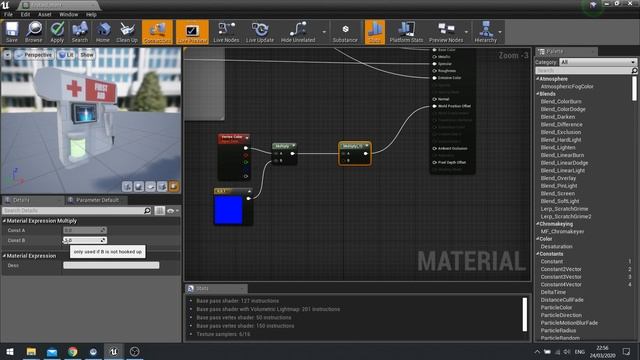Open the Asset menu
The width and height of the screenshot is (640, 360).
point(45,14)
